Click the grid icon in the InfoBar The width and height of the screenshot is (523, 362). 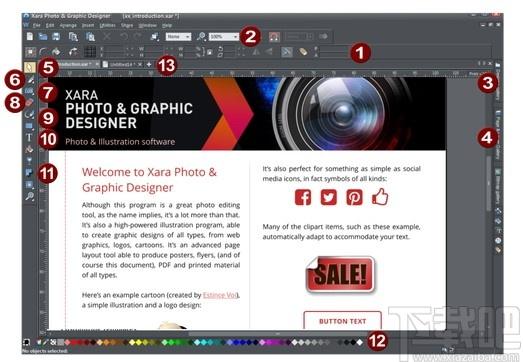point(89,52)
